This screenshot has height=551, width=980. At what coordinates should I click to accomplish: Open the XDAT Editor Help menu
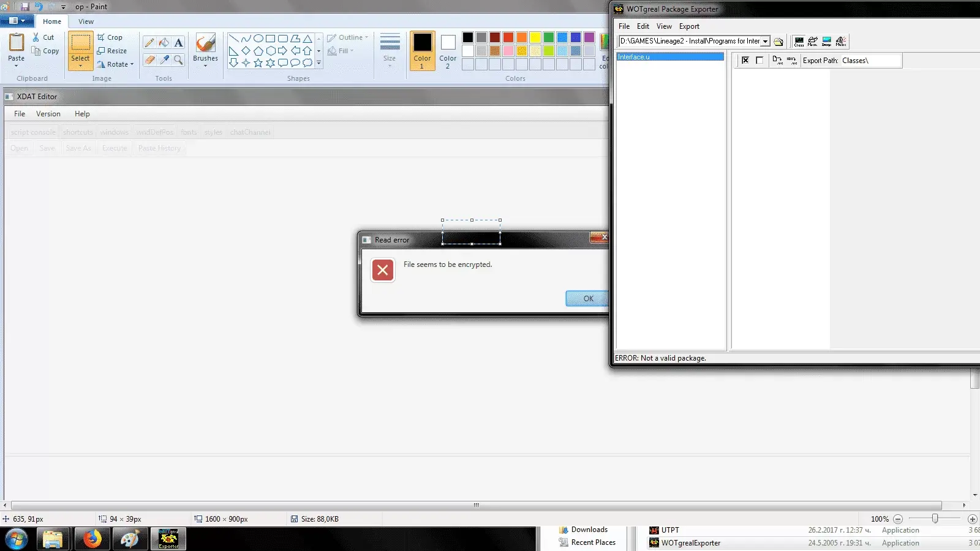tap(82, 114)
